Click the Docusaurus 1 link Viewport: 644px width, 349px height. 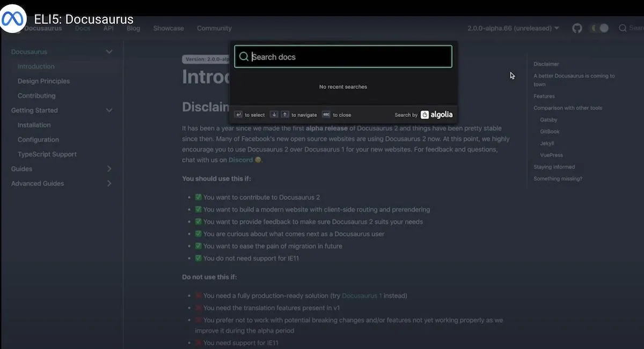[362, 296]
